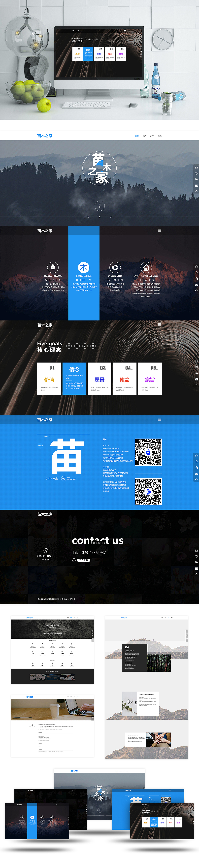Screen dimensions: 199x868
Task: Click the TEL : 023-49364937 phone number
Action: pos(89,553)
